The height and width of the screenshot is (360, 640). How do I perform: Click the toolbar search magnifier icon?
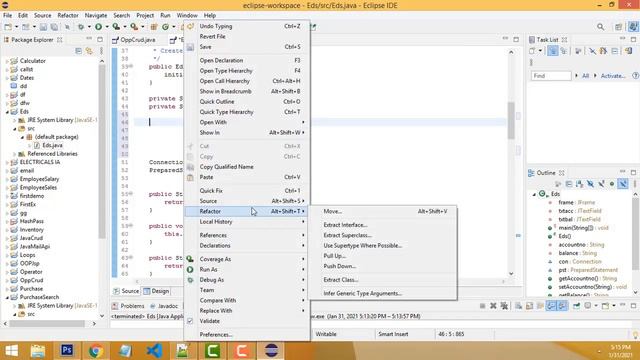tap(600, 27)
